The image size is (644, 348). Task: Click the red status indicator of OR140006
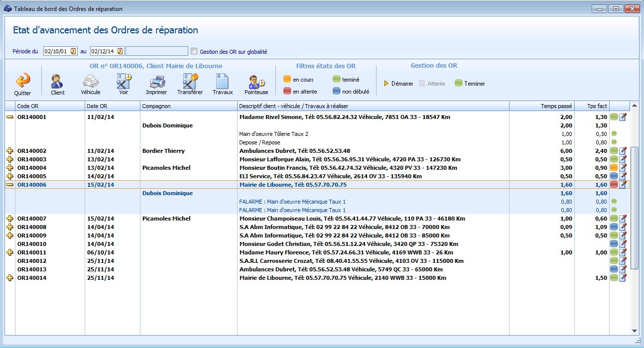(x=614, y=185)
